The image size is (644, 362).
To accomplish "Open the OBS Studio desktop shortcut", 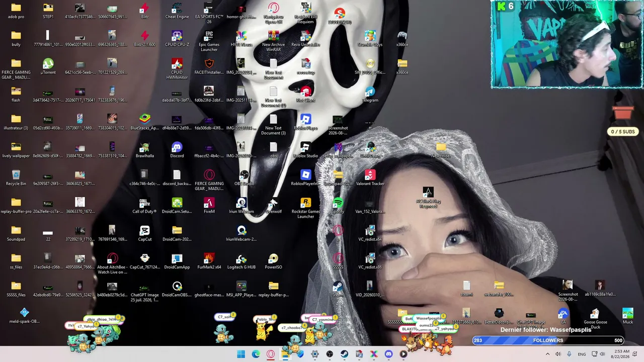I will coord(244,177).
